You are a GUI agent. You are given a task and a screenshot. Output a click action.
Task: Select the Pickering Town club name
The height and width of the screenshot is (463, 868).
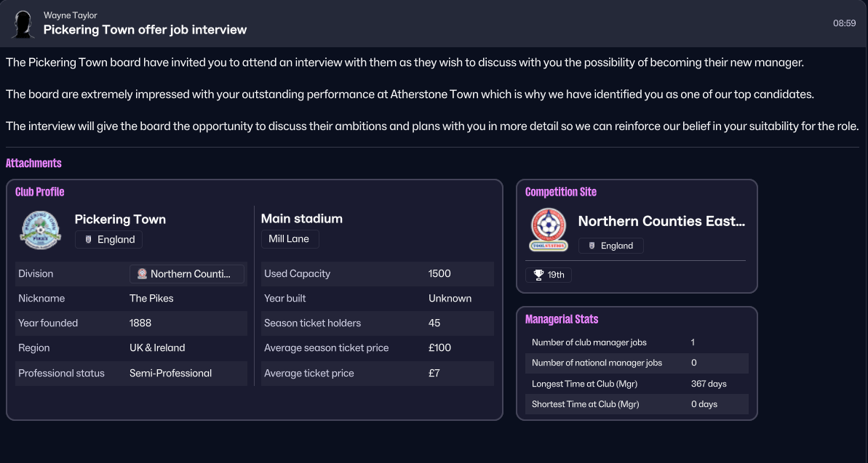[x=120, y=220]
